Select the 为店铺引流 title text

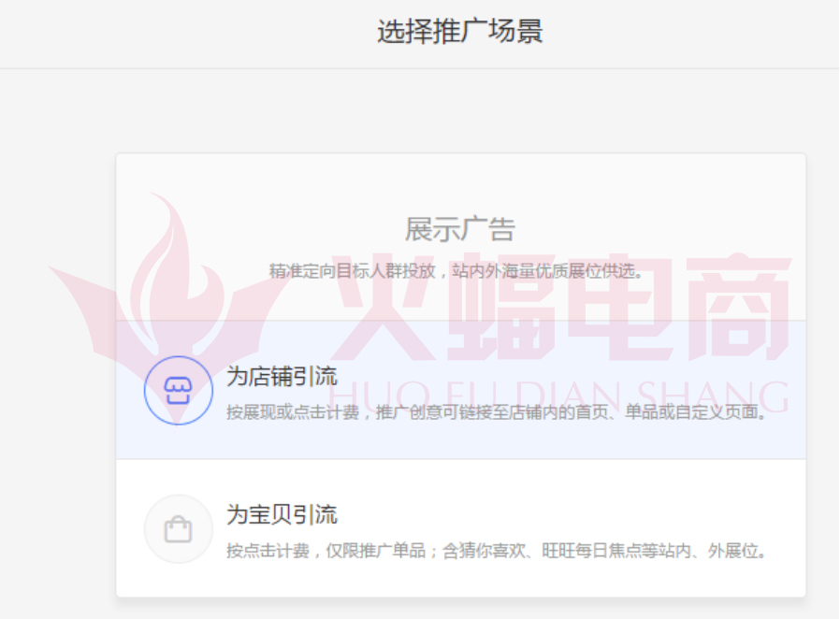[282, 376]
